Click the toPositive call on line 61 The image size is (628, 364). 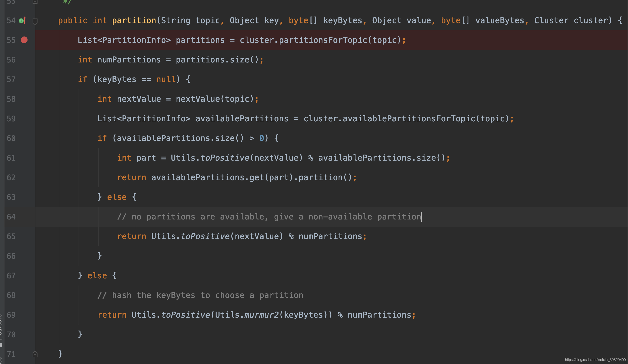click(225, 158)
